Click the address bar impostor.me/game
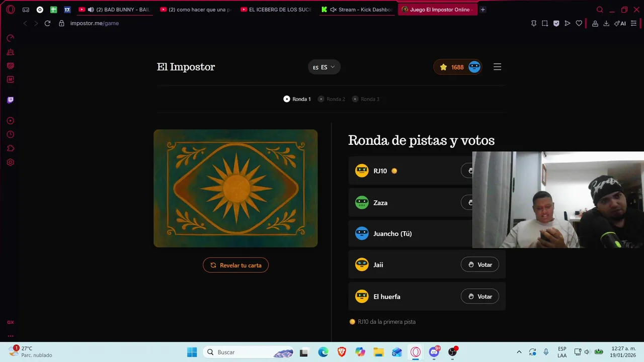This screenshot has height=362, width=644. point(95,23)
